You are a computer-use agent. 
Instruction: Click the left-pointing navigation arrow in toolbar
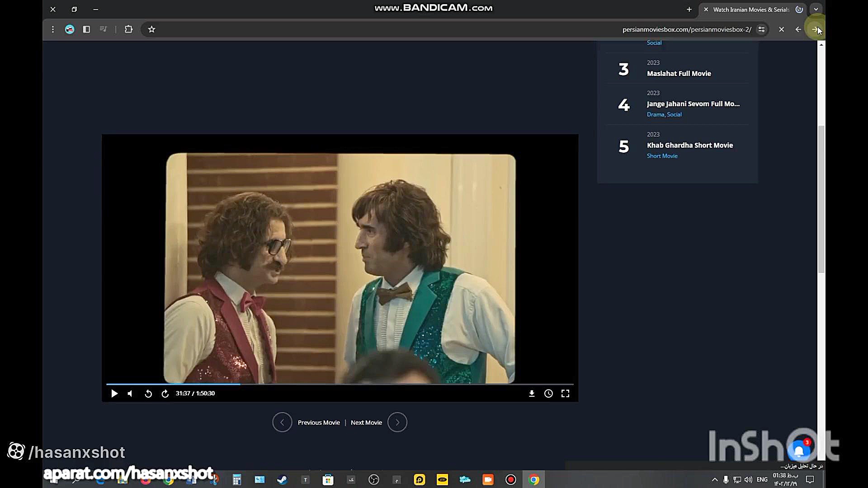click(798, 29)
